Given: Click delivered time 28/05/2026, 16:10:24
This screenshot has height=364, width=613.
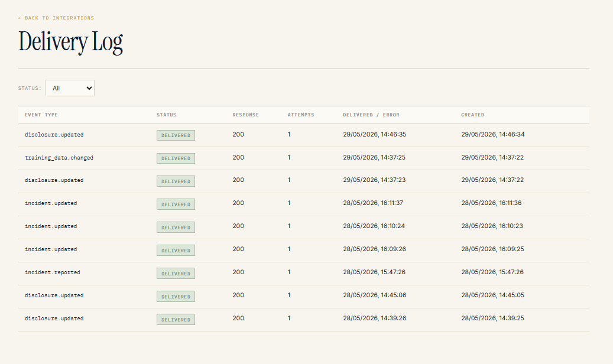Looking at the screenshot, I should [x=374, y=226].
